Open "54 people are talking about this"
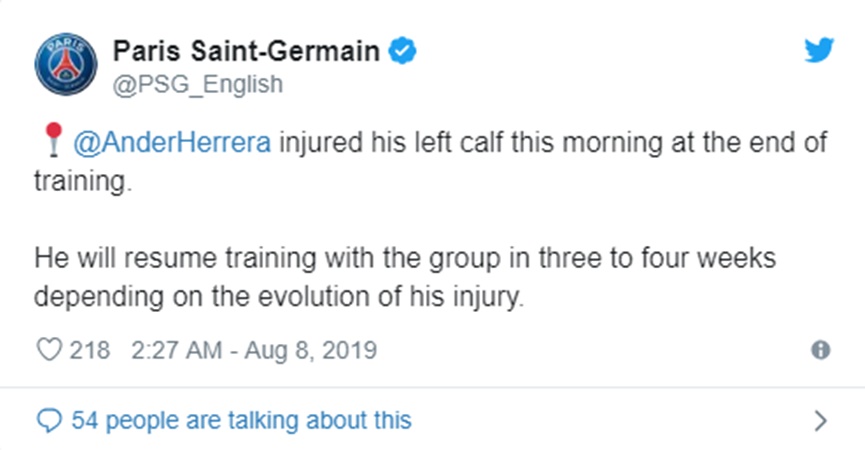This screenshot has height=450, width=865. 241,419
